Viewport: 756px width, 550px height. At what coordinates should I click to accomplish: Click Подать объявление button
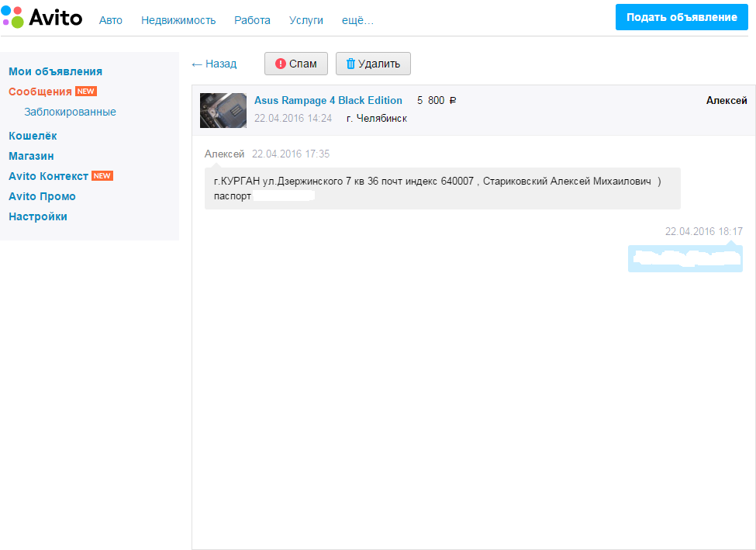click(x=682, y=17)
